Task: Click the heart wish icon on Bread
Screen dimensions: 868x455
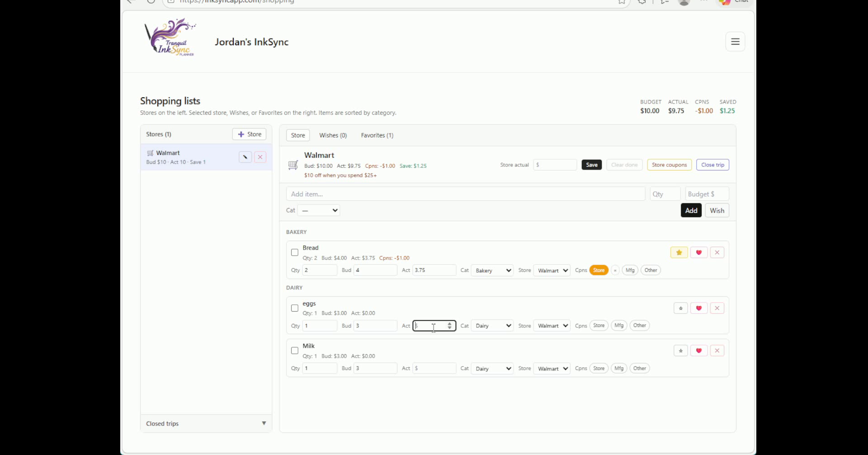Action: click(x=698, y=252)
